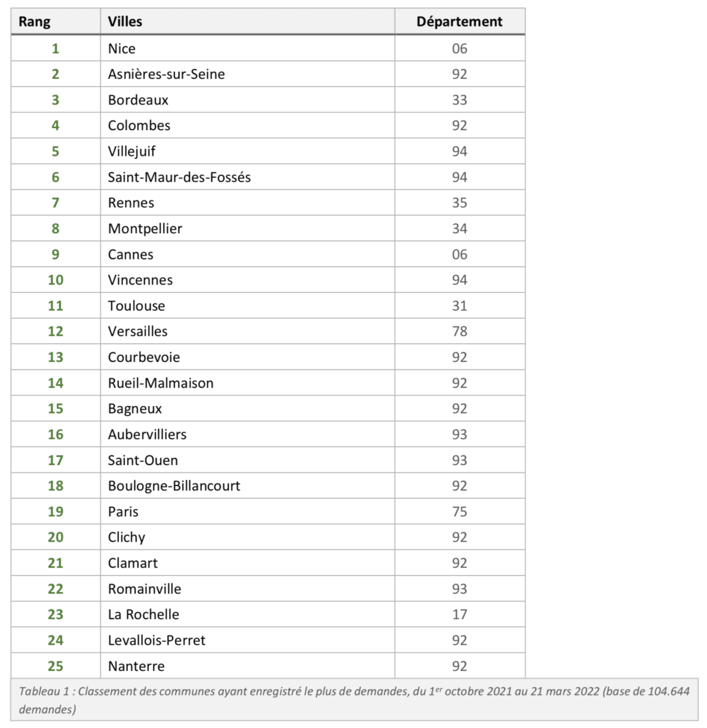Select the Nanterre city cell
The width and height of the screenshot is (707, 728).
point(136,666)
